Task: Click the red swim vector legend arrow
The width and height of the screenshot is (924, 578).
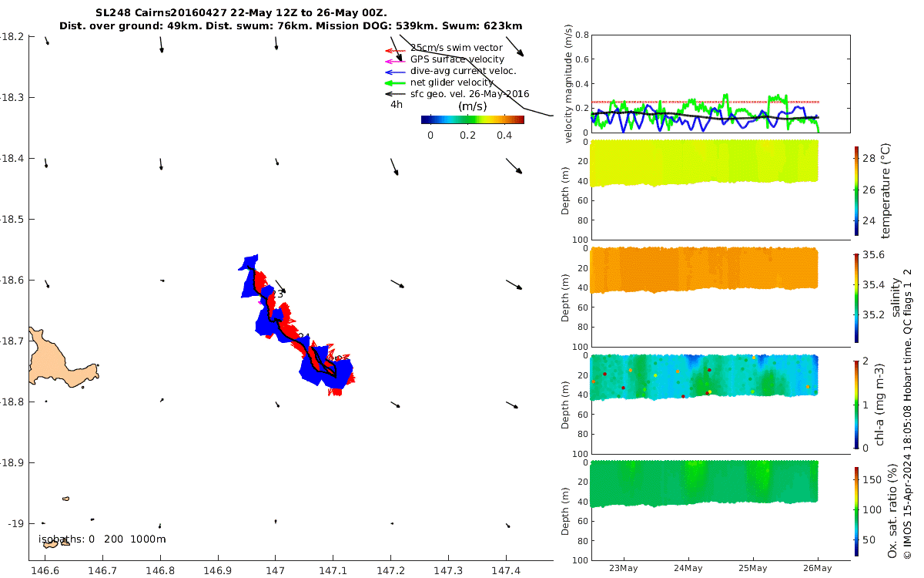Action: (395, 52)
